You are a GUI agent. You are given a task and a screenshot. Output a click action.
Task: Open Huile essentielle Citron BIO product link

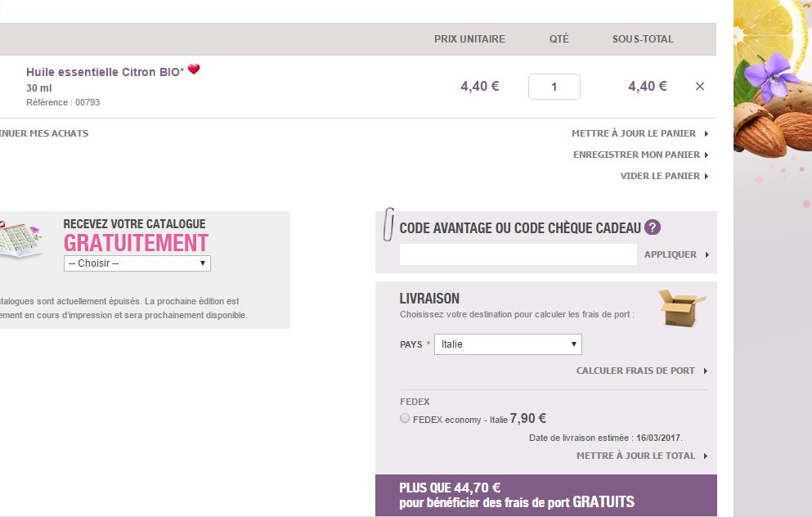pos(105,72)
